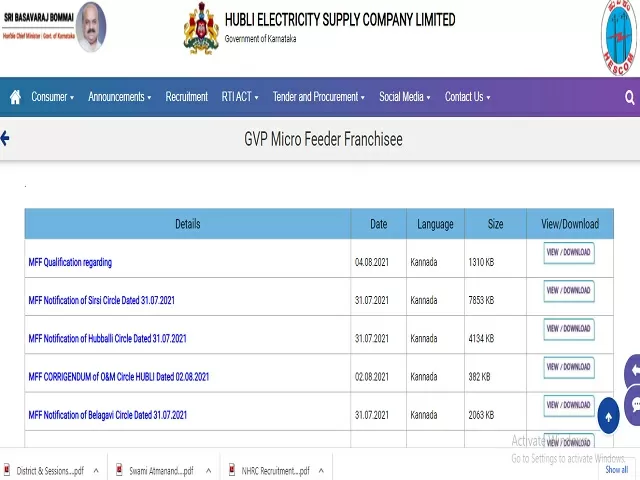Screen dimensions: 640x480
Task: Click the HESCOM logo at top right
Action: pos(620,38)
